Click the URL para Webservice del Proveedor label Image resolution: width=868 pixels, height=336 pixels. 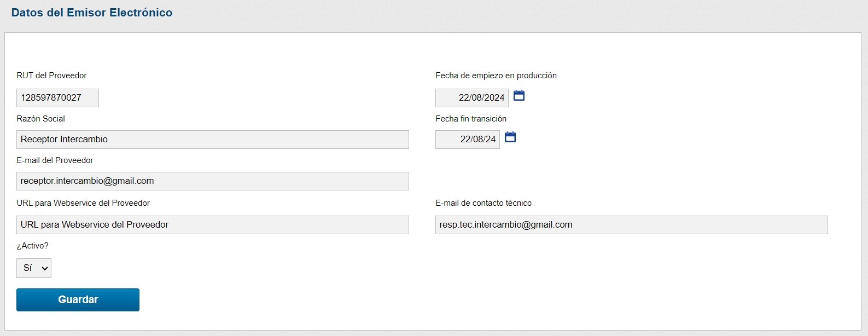(x=83, y=203)
